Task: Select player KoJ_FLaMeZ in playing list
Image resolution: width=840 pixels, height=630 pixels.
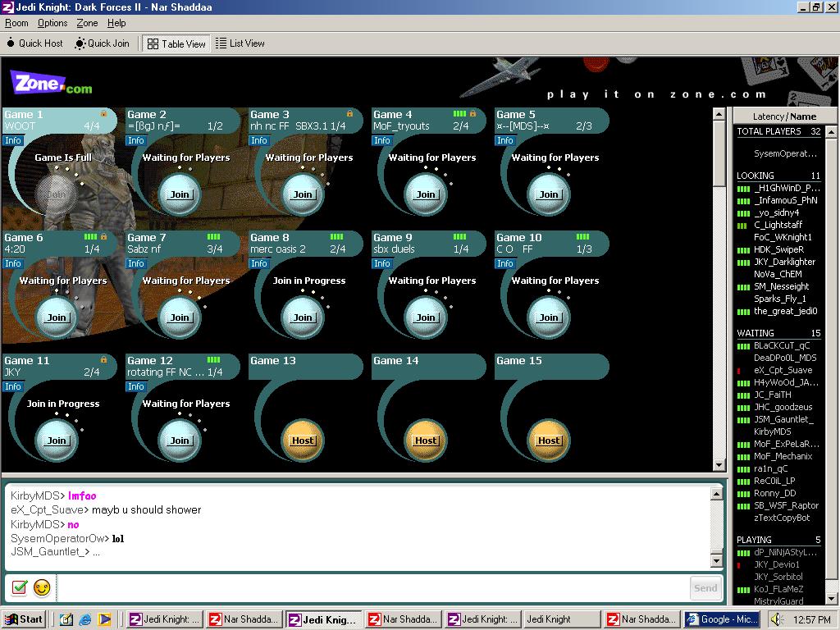Action: point(778,589)
